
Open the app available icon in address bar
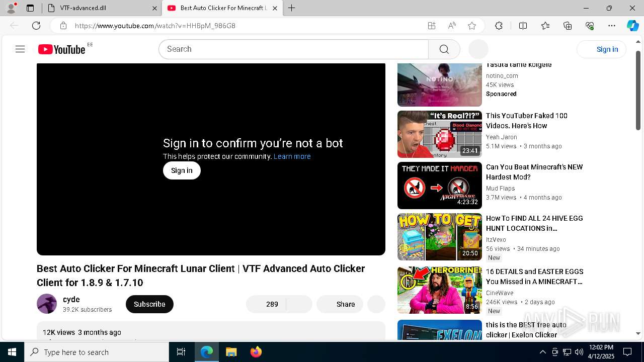(432, 26)
